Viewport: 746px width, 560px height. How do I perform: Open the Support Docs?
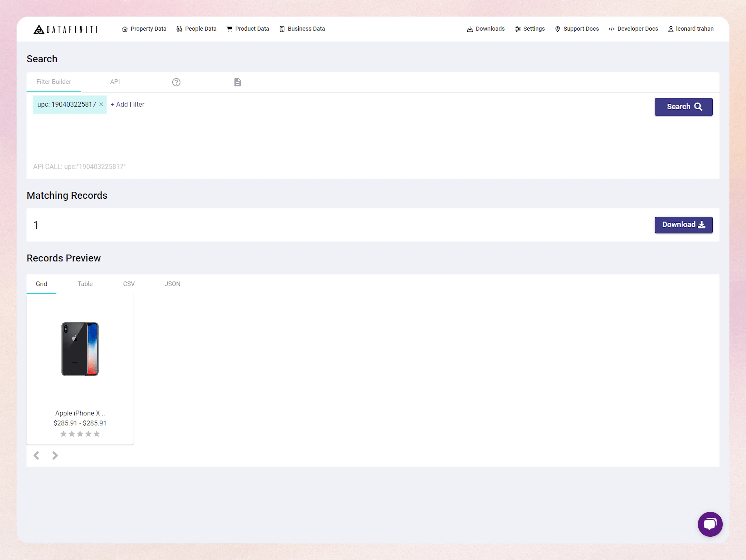(577, 29)
